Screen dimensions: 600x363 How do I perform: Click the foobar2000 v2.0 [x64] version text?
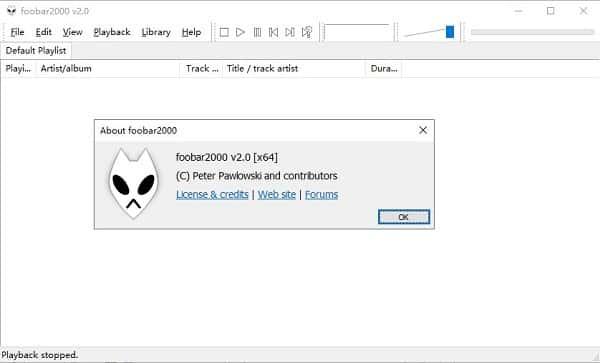coord(227,157)
